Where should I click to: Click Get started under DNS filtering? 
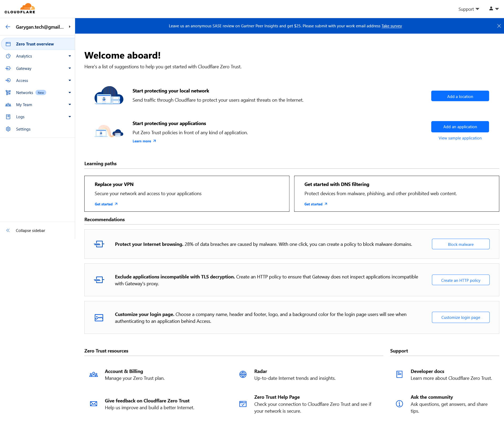(316, 204)
